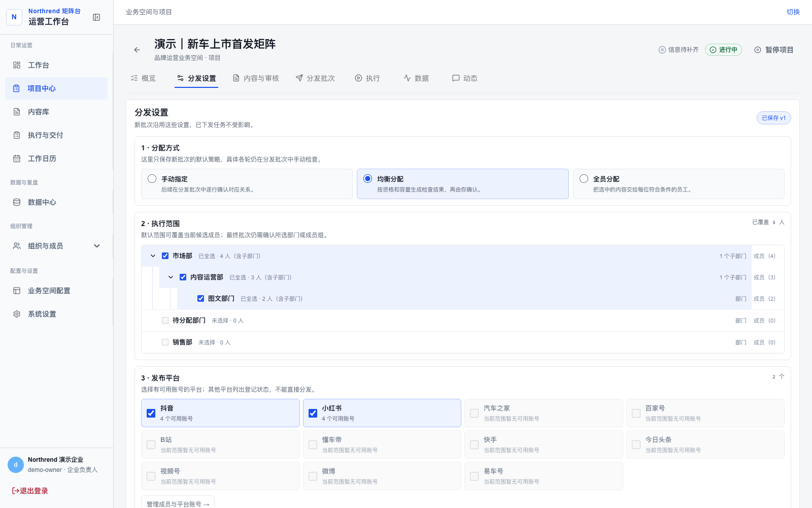Viewport: 812px width, 508px height.
Task: Collapse the sidebar with the panel icon
Action: click(x=96, y=17)
